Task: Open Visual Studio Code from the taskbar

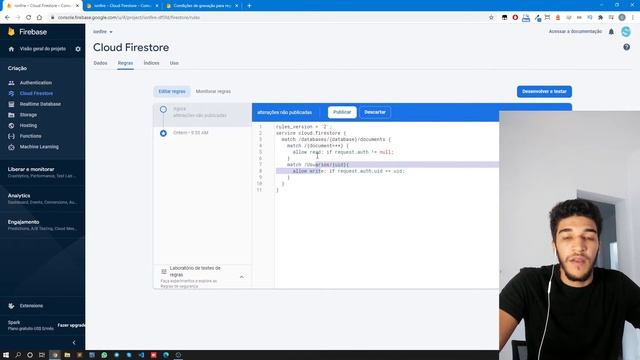Action: pos(141,355)
